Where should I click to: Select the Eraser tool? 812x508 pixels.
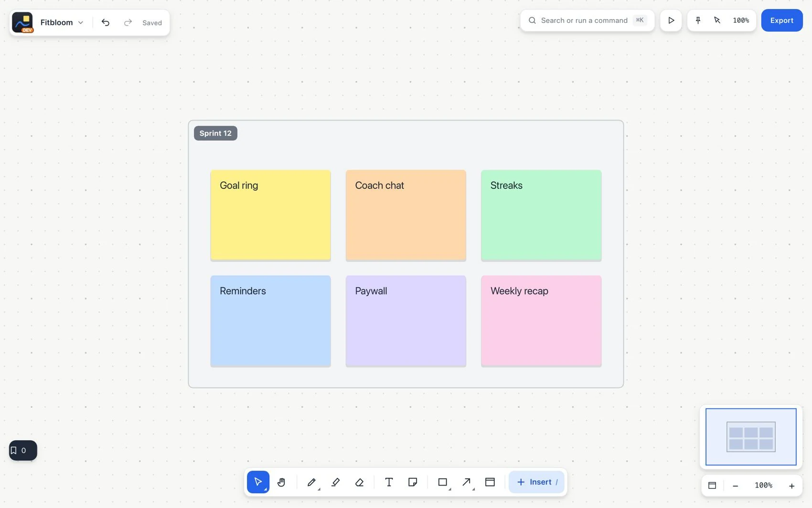(359, 482)
